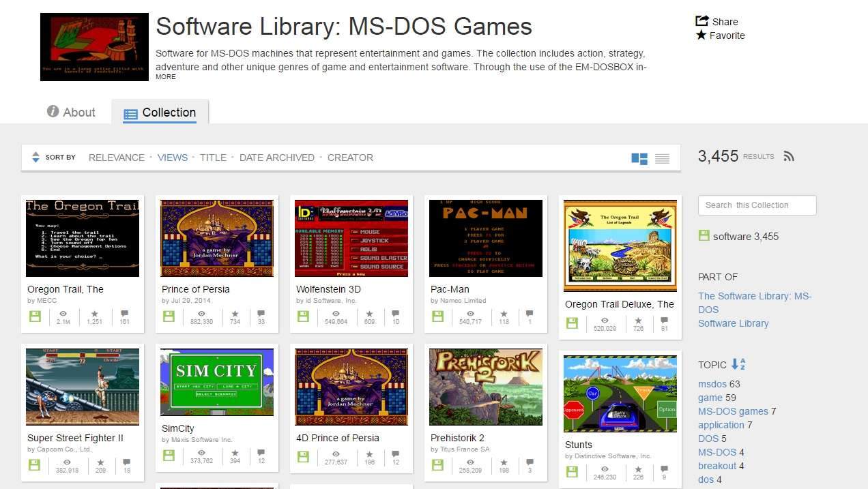Open "4D Prince of Persia" title
This screenshot has height=489, width=868.
click(x=338, y=438)
